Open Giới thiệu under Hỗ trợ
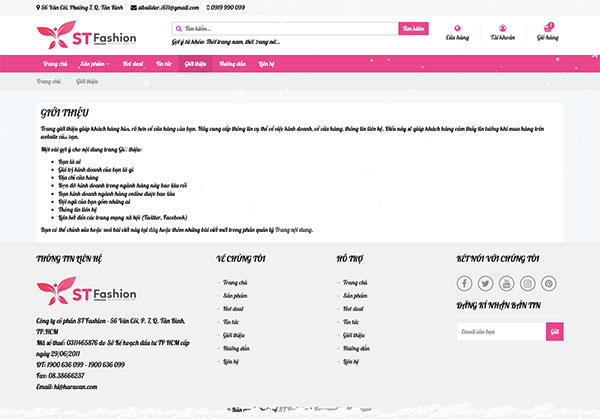This screenshot has height=419, width=600. pos(354,335)
